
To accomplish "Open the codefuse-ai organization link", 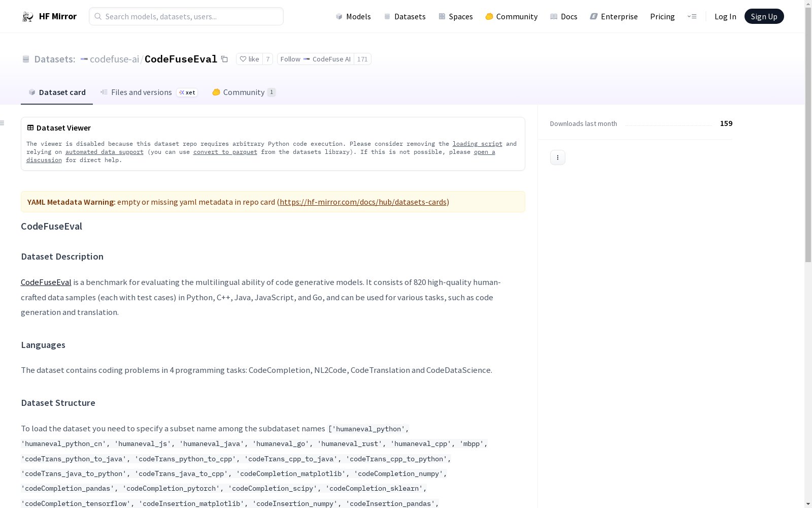I will pyautogui.click(x=114, y=59).
